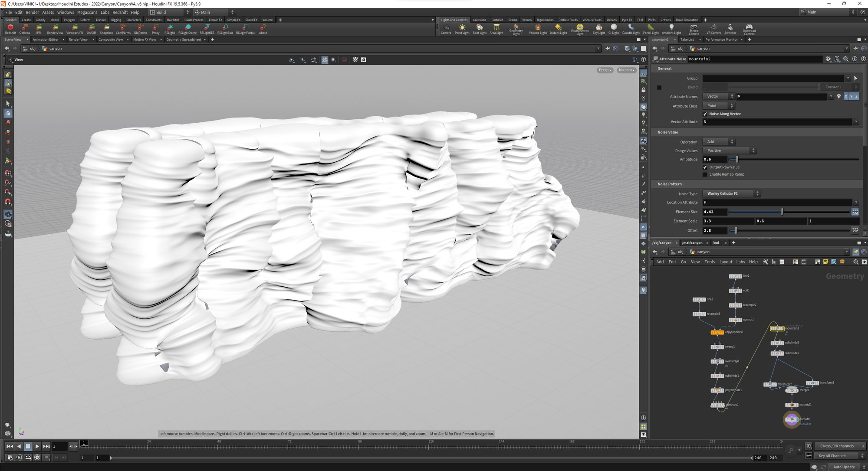Open the Megascans menu
This screenshot has width=868, height=471.
(x=87, y=12)
